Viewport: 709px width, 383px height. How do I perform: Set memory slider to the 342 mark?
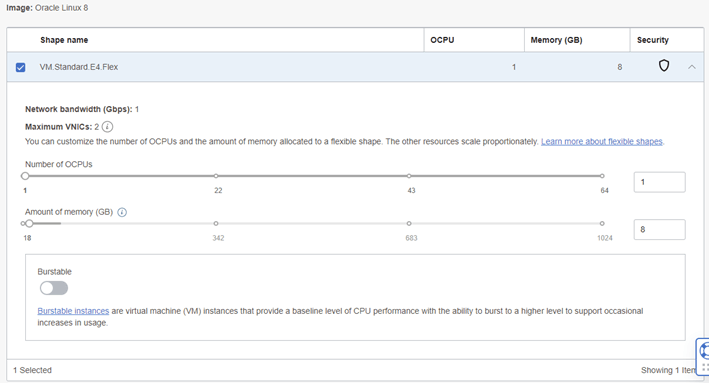pyautogui.click(x=216, y=223)
